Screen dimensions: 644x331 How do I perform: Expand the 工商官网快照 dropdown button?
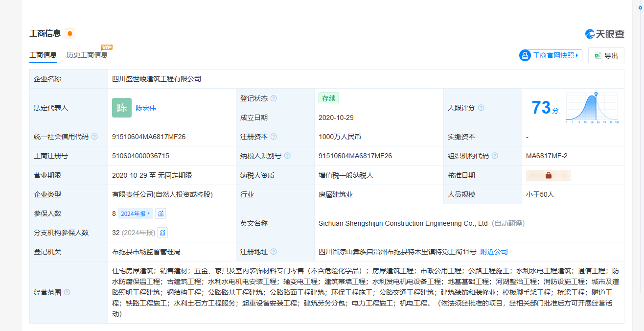[x=551, y=55]
